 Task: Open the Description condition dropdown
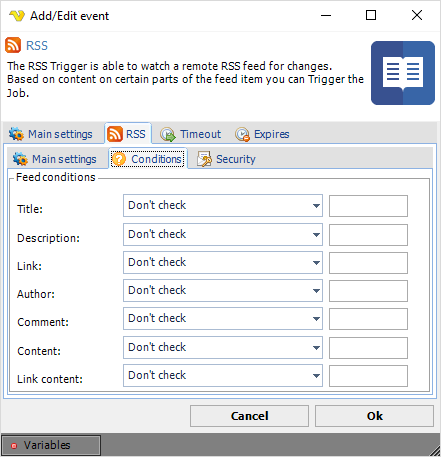coord(223,235)
